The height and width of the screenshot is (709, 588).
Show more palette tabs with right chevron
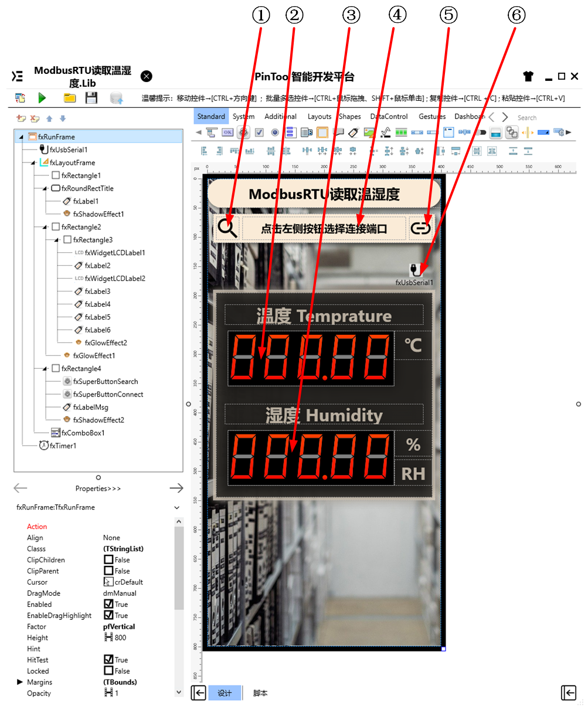pos(505,117)
